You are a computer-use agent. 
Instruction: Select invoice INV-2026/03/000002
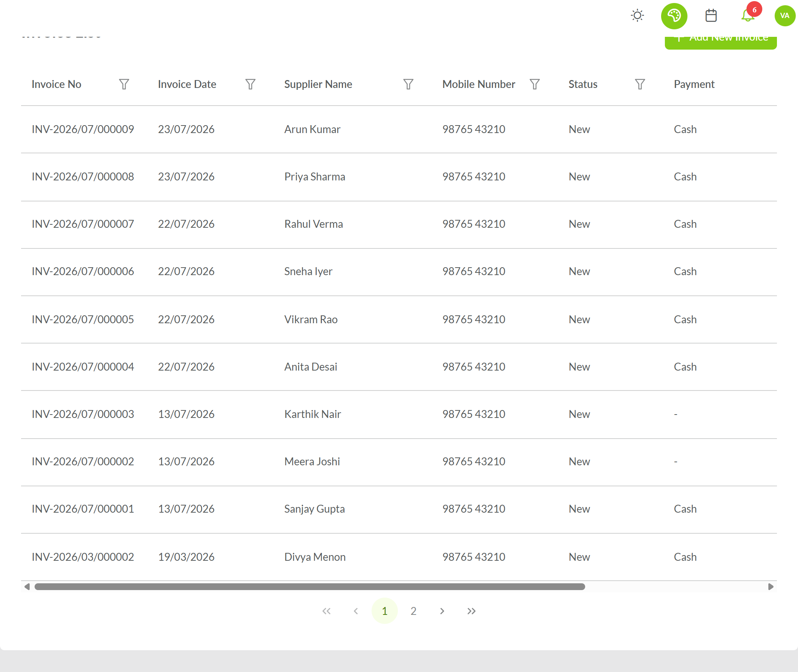point(83,557)
